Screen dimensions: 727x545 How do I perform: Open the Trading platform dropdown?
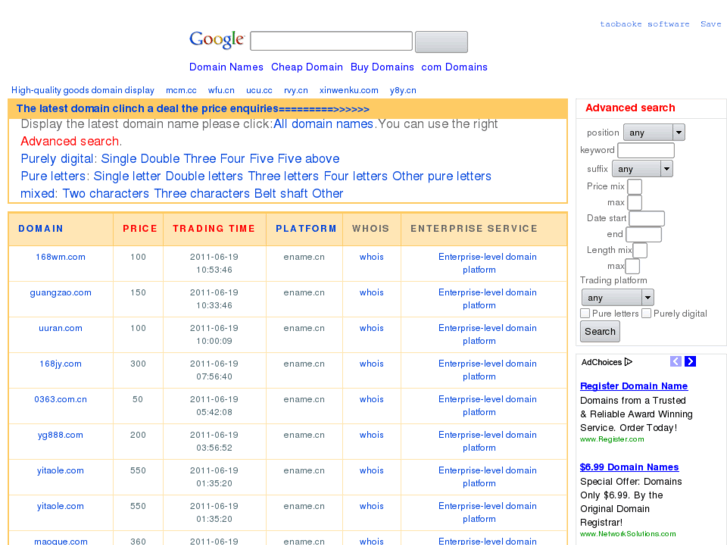coord(617,297)
